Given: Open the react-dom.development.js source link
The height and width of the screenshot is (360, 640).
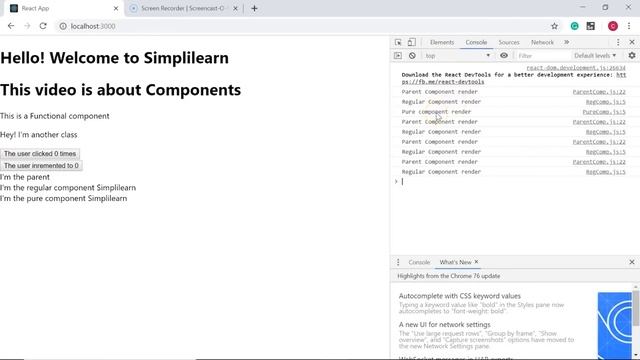Looking at the screenshot, I should click(576, 68).
